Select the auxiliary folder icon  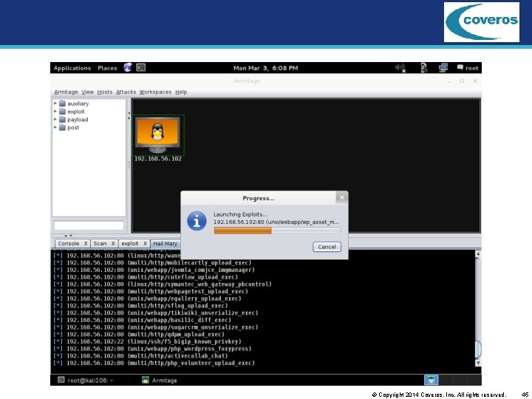coord(62,103)
